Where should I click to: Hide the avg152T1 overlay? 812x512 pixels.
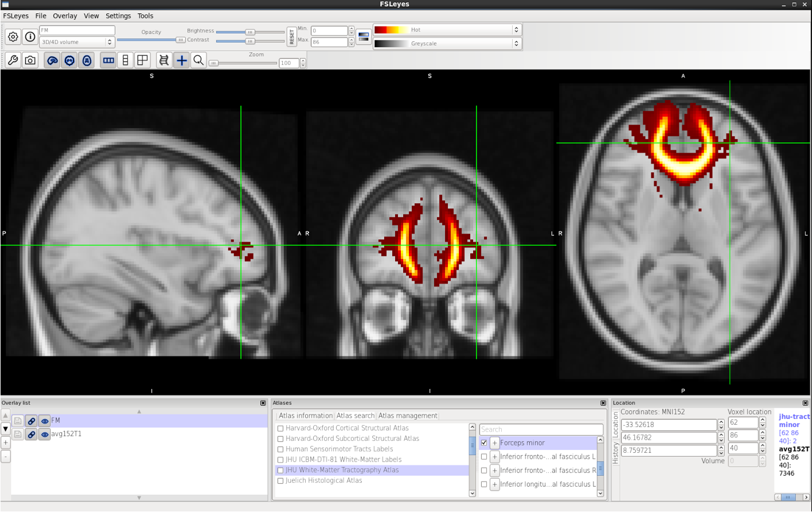[45, 434]
